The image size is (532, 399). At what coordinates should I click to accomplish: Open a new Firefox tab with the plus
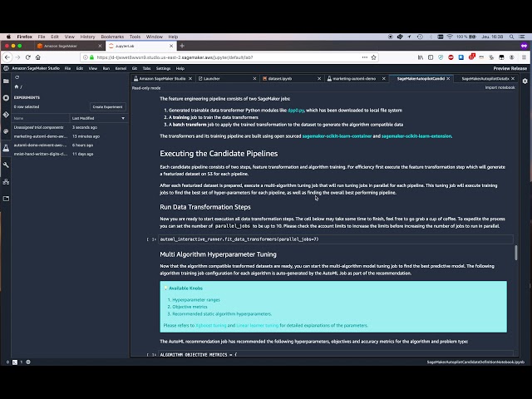tap(182, 46)
